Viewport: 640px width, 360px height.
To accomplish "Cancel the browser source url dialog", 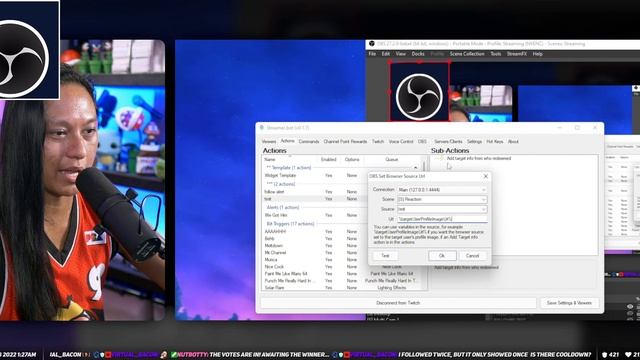I will pyautogui.click(x=472, y=256).
